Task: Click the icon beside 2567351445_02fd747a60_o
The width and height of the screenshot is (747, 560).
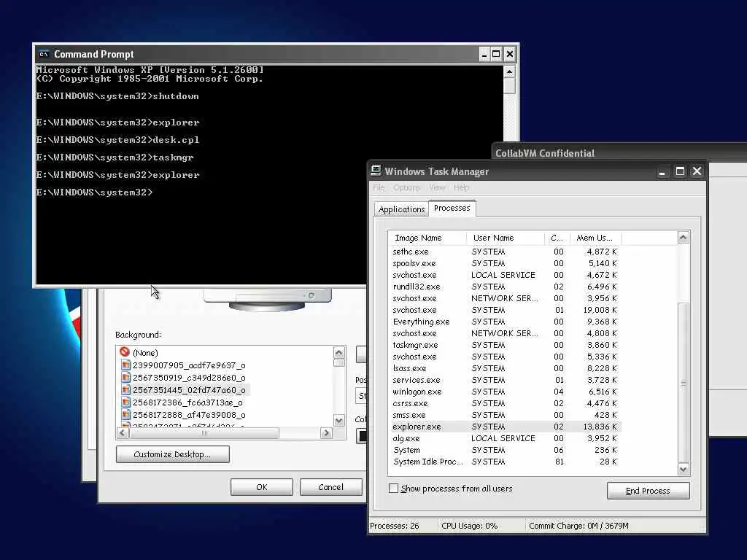Action: 125,390
